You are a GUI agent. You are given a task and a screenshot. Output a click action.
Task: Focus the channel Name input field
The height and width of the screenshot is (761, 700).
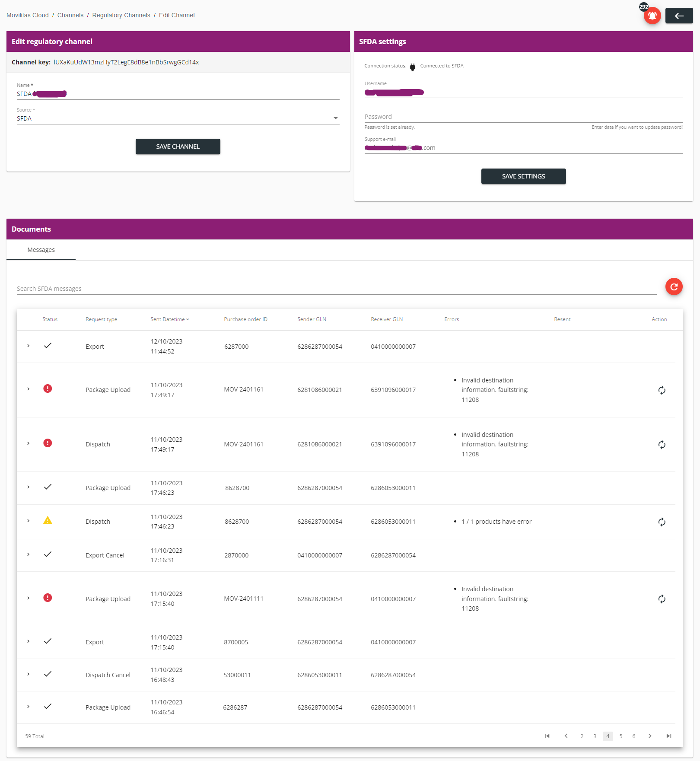(178, 94)
